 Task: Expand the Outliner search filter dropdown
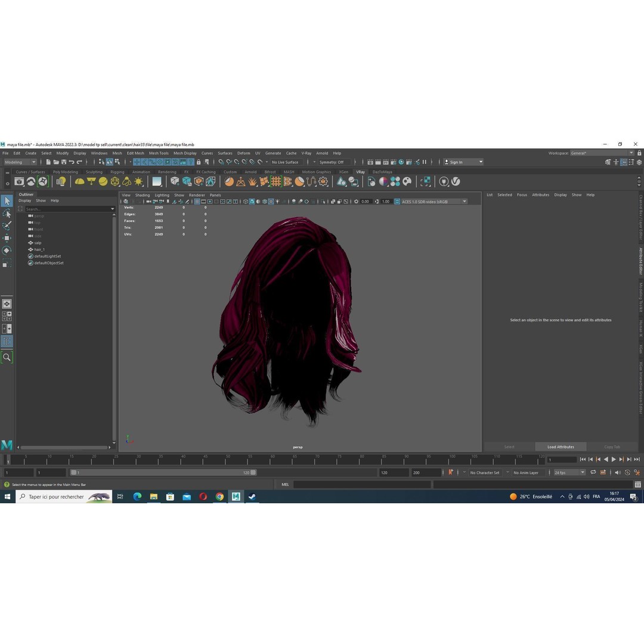pyautogui.click(x=112, y=209)
